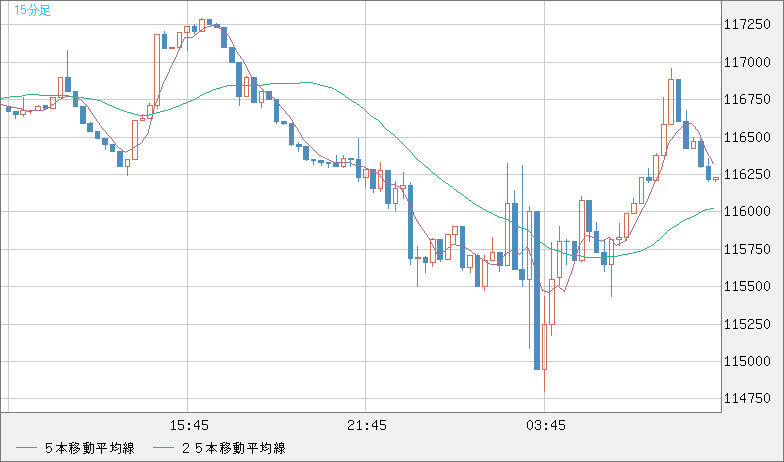Click the tall red candle rising to 117200
Image resolution: width=784 pixels, height=462 pixels.
tap(157, 70)
